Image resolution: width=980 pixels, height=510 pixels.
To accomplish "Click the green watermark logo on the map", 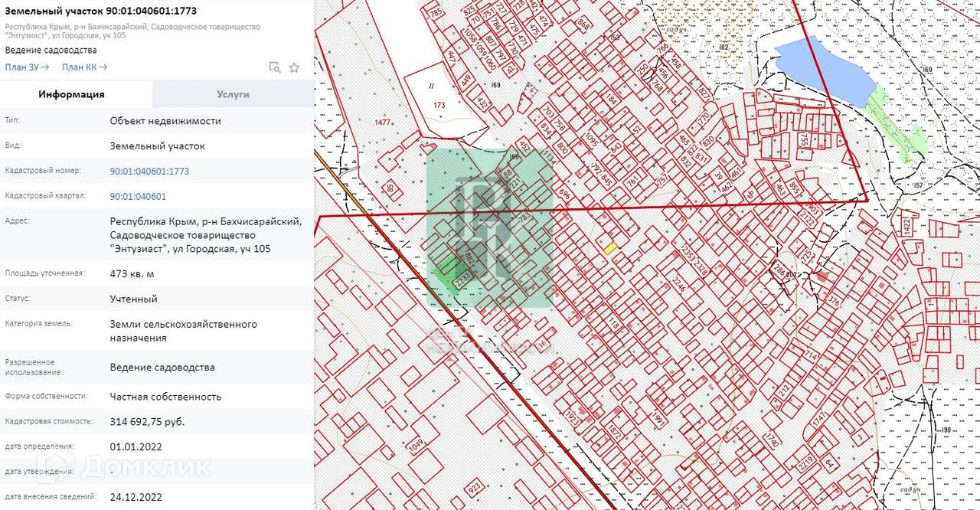I will click(x=490, y=227).
